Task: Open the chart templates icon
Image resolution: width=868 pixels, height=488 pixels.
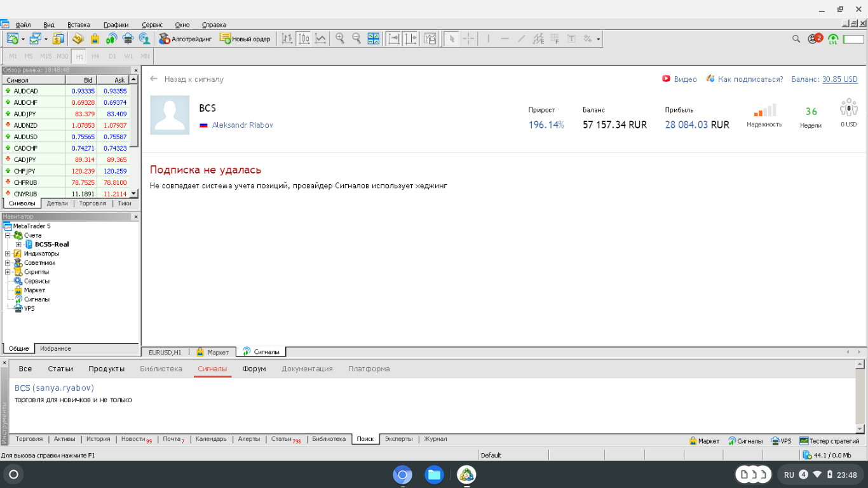Action: coord(430,39)
